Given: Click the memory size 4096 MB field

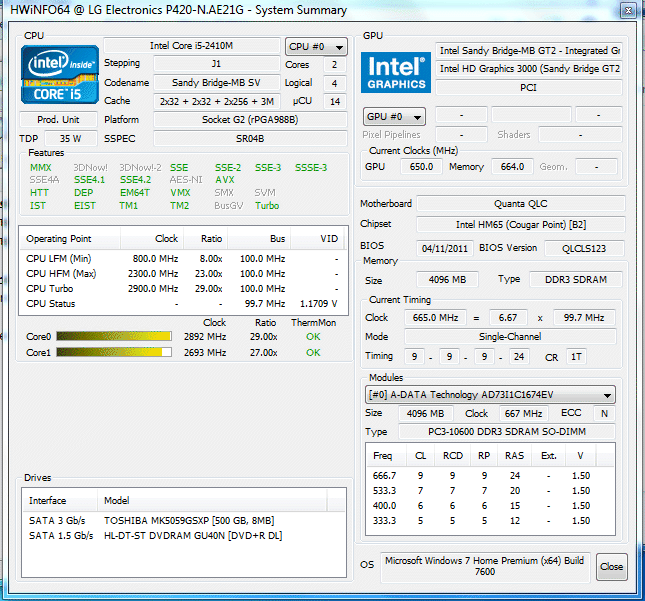Looking at the screenshot, I should [x=448, y=280].
